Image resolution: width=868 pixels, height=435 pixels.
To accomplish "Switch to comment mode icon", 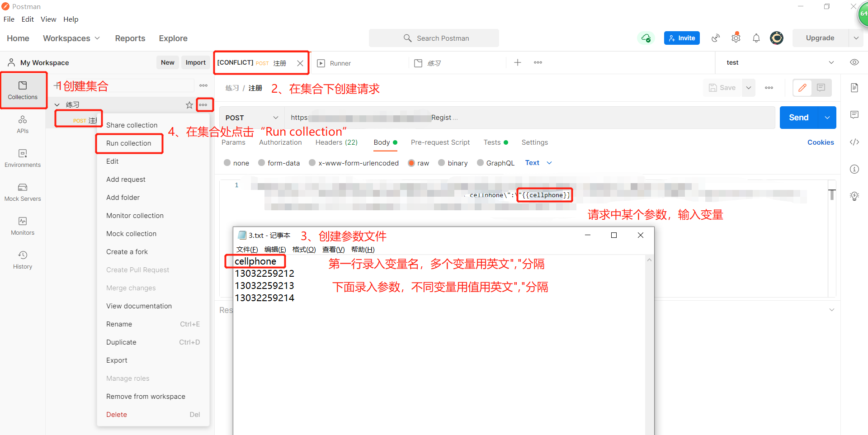I will pos(821,88).
